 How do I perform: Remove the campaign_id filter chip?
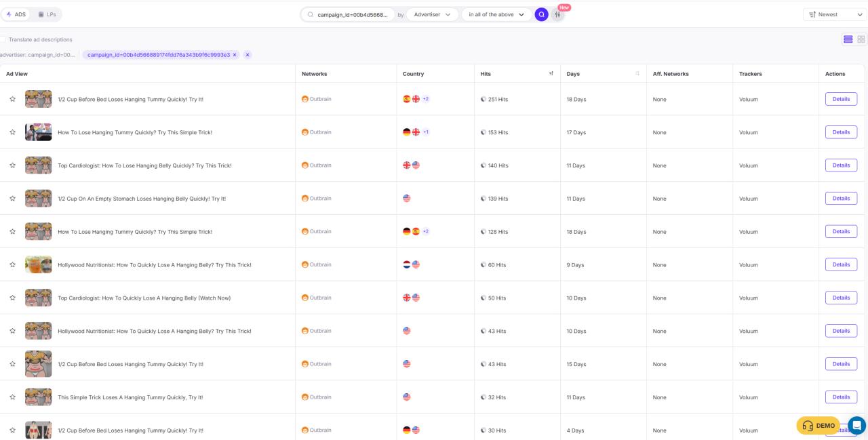(x=235, y=55)
